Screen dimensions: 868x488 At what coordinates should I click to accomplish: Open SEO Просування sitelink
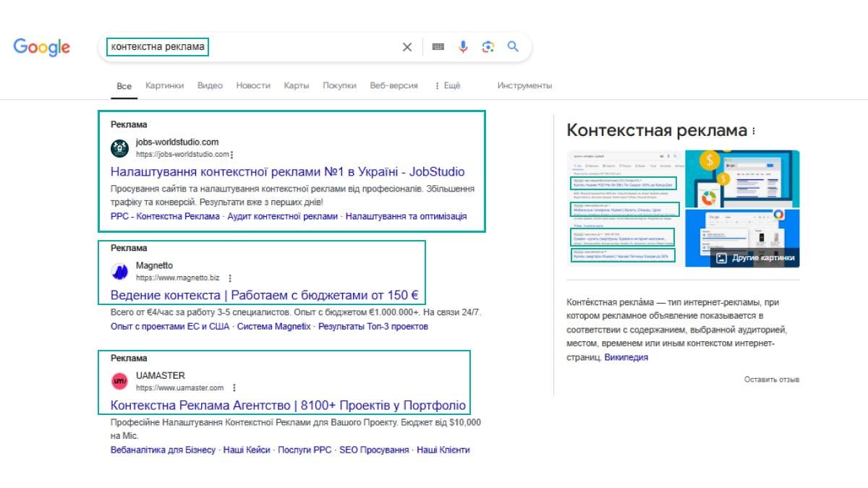pyautogui.click(x=374, y=450)
